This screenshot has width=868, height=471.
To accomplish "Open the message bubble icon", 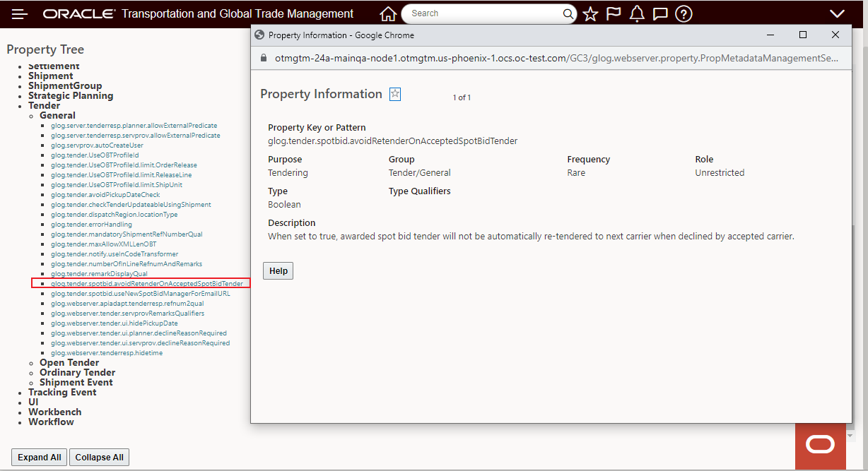I will [660, 13].
